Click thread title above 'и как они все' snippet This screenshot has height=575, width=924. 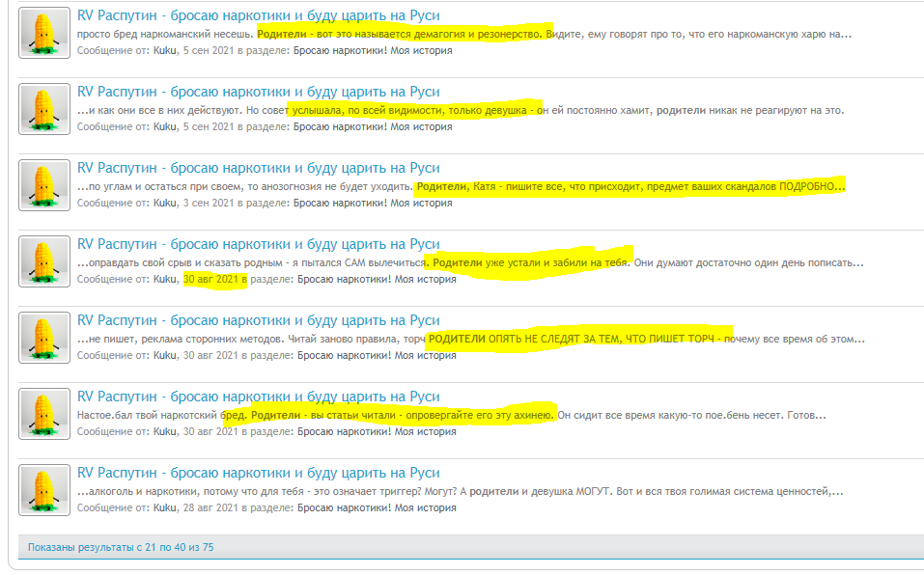(x=258, y=92)
